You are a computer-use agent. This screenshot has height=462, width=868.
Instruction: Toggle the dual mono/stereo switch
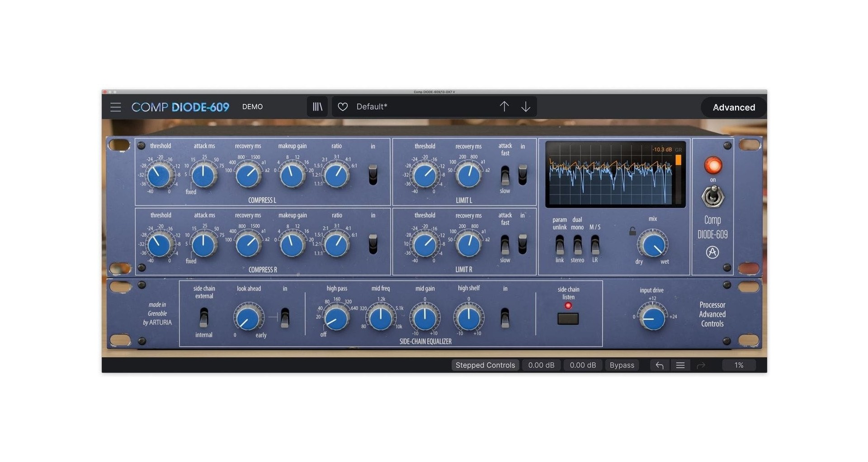(577, 245)
